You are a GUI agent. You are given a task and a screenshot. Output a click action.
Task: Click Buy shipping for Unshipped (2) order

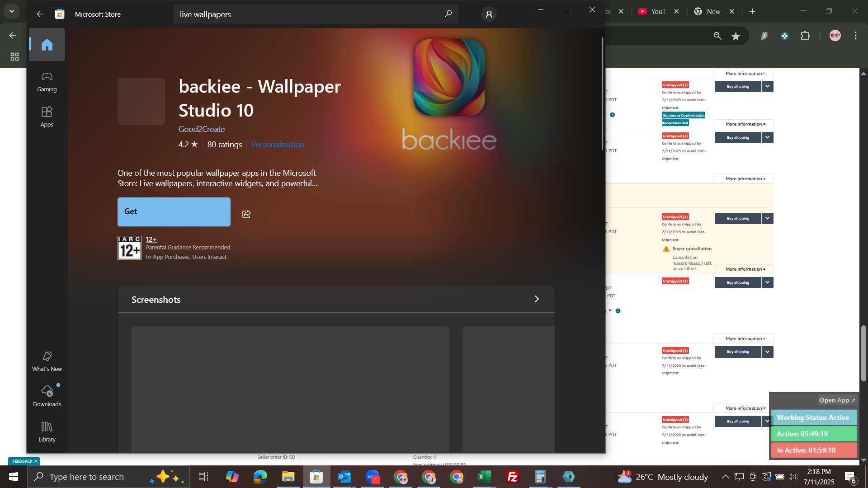(738, 138)
